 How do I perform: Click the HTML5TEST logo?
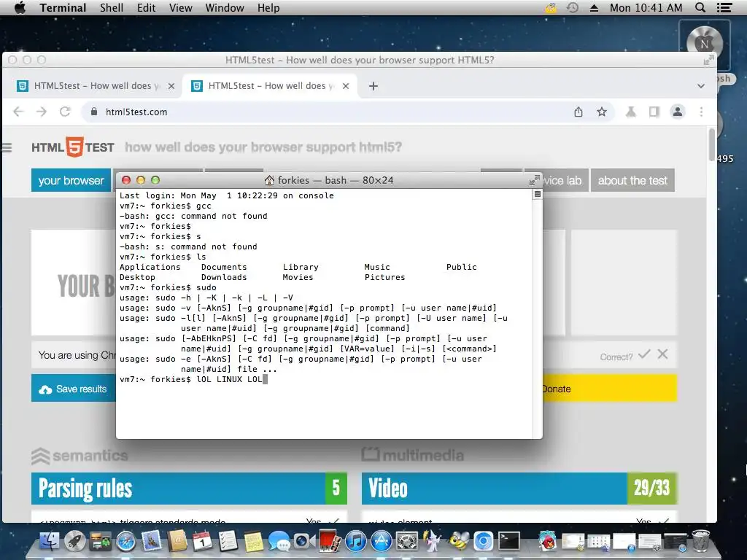(73, 147)
